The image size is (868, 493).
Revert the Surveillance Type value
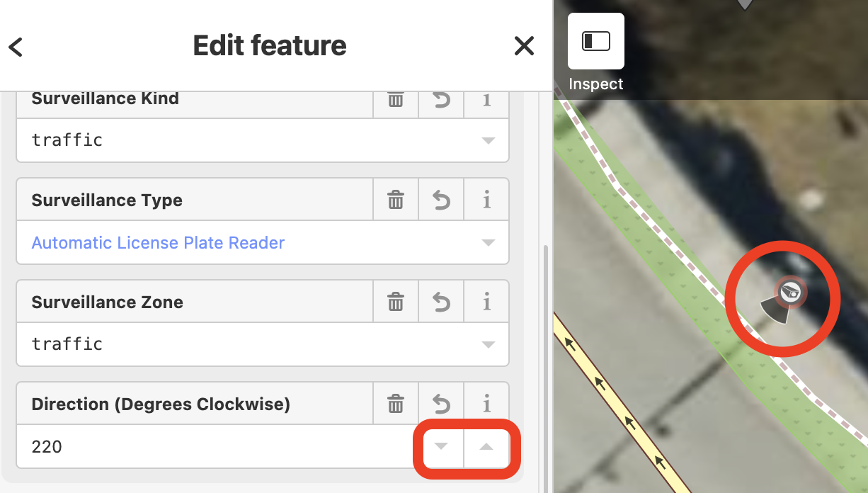pyautogui.click(x=441, y=200)
